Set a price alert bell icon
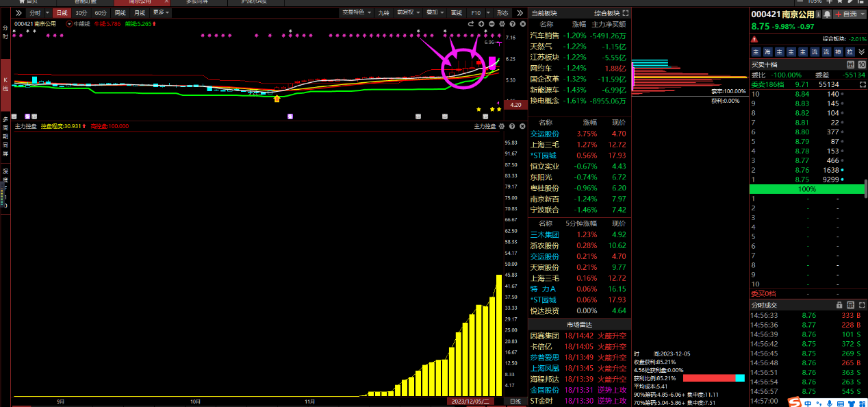The image size is (868, 407). click(x=827, y=14)
